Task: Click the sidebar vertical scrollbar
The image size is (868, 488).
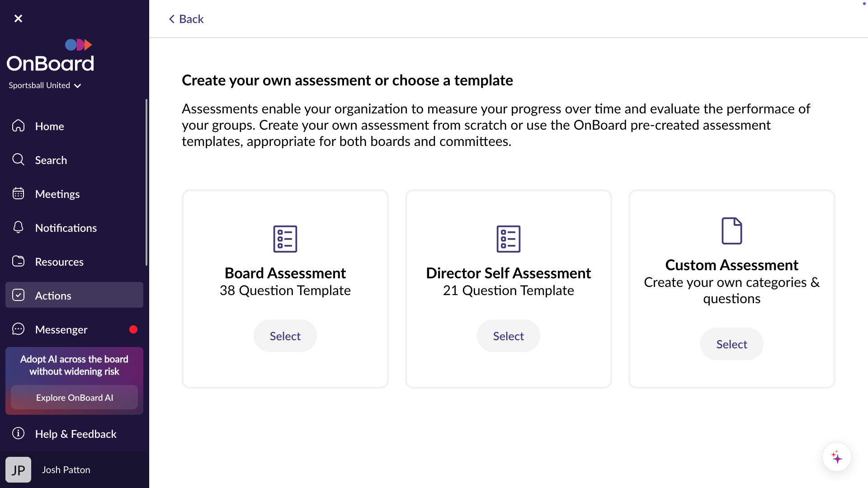Action: tap(146, 182)
